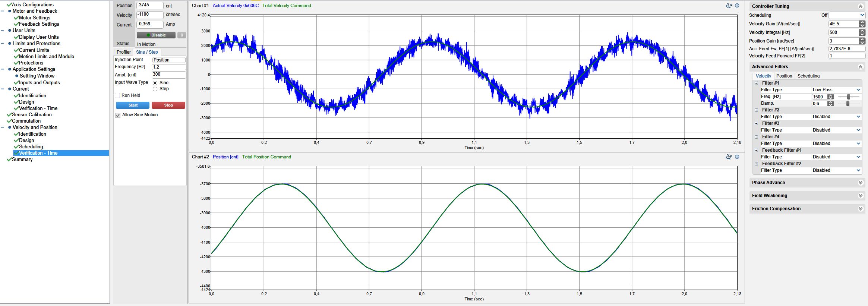Open the Chart #2 info icon
This screenshot has width=868, height=306.
pyautogui.click(x=737, y=157)
